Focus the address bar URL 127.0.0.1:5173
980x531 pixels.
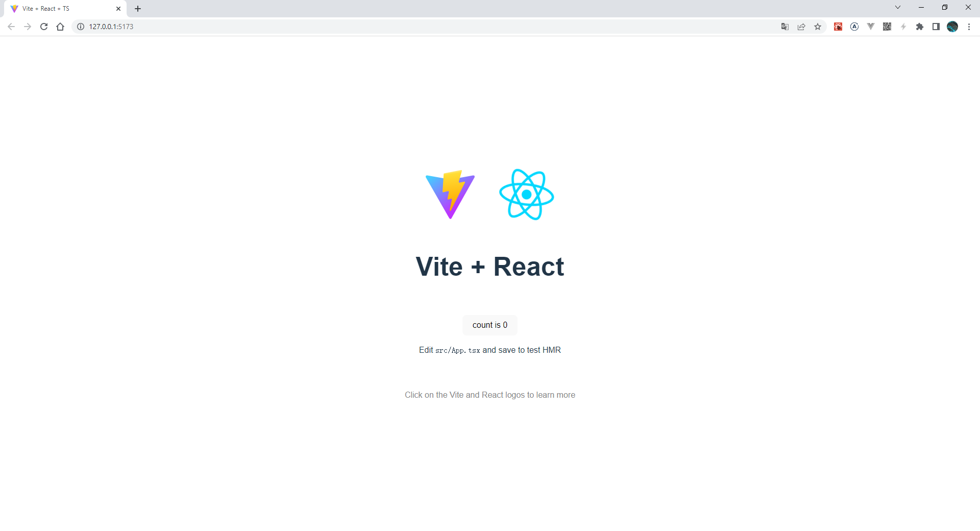111,27
